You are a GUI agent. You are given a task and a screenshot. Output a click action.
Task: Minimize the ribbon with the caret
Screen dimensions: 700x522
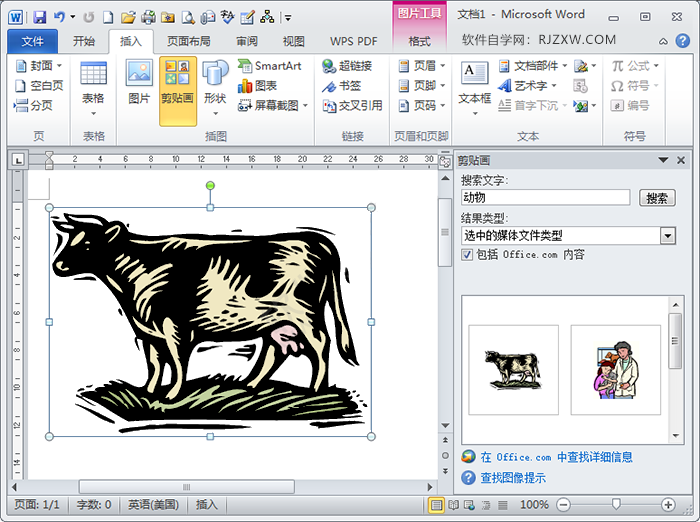[x=663, y=42]
